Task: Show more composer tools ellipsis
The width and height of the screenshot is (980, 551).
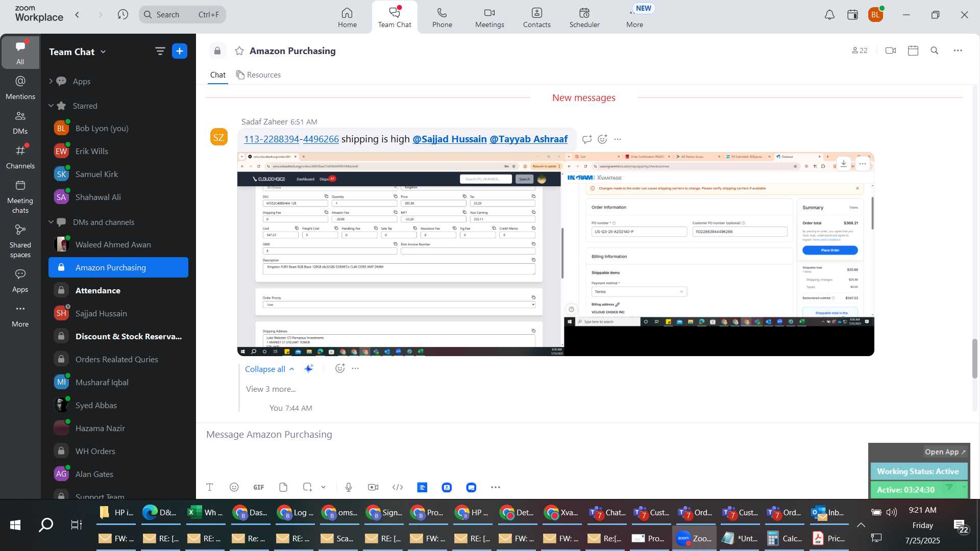Action: click(496, 487)
